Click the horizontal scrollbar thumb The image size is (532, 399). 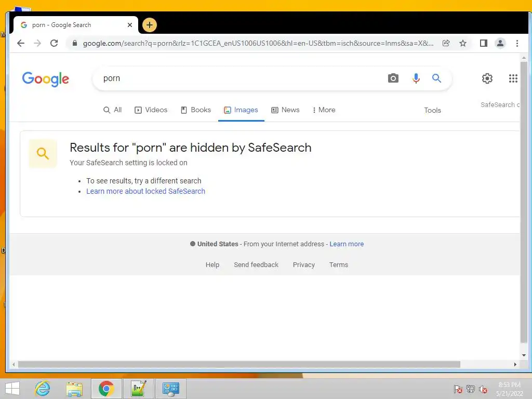tap(239, 364)
